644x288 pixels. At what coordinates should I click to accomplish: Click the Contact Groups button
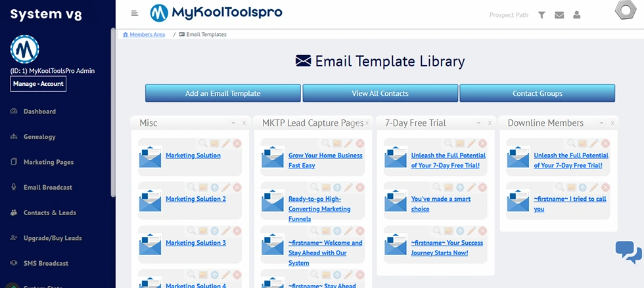click(x=537, y=93)
